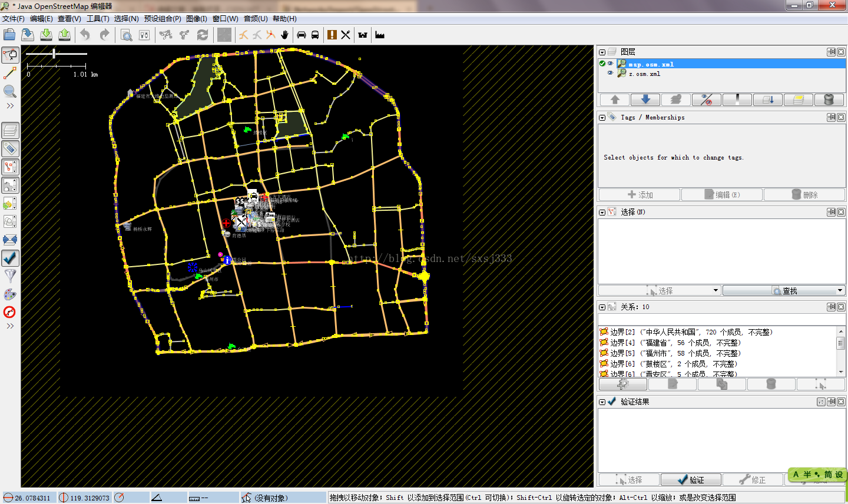Screen dimensions: 848x504
Task: Click the hand icon in top toolbar
Action: 285,35
